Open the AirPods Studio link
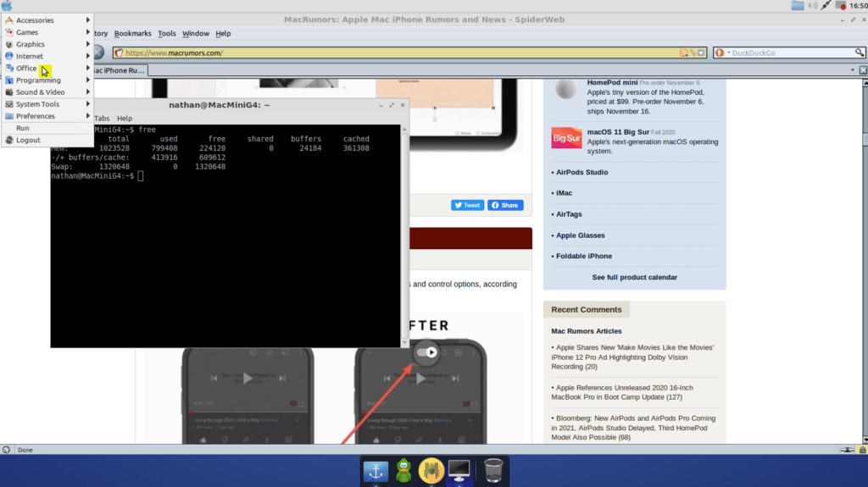 click(581, 172)
